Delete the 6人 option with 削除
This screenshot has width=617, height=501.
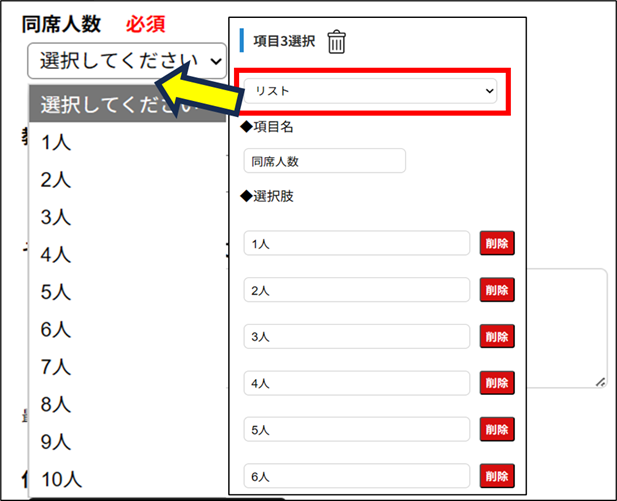click(x=497, y=475)
